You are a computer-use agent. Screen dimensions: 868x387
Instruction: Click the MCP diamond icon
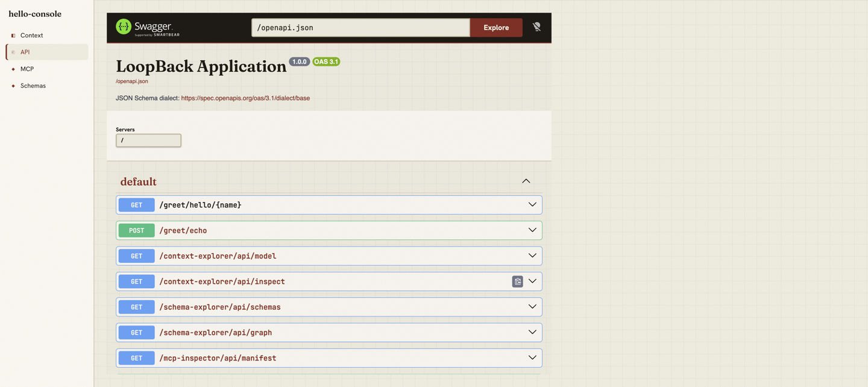pos(13,69)
